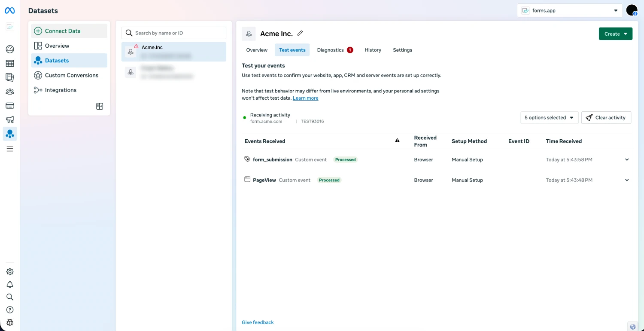Click the Meta logo
The height and width of the screenshot is (331, 644).
click(x=10, y=10)
